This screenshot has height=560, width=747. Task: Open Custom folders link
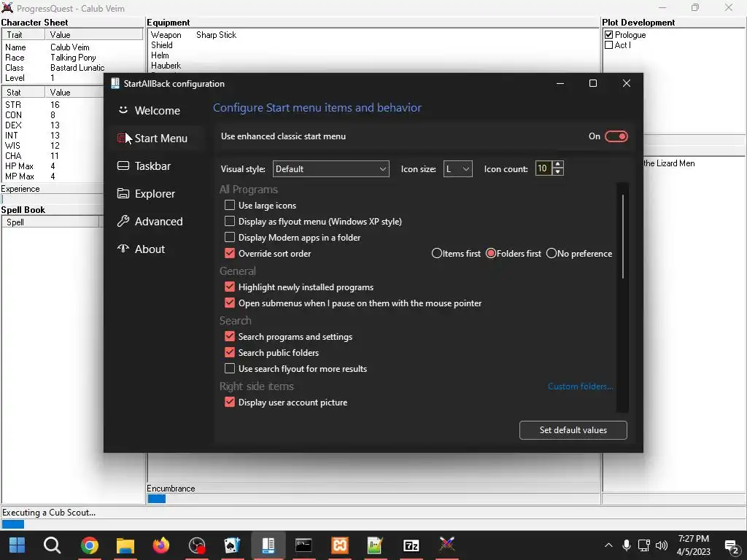click(x=580, y=386)
